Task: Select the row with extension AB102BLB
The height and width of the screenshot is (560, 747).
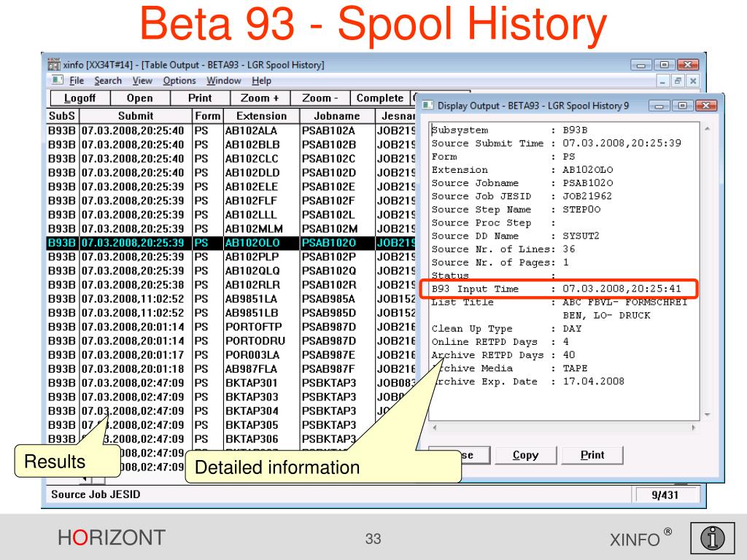Action: click(231, 145)
